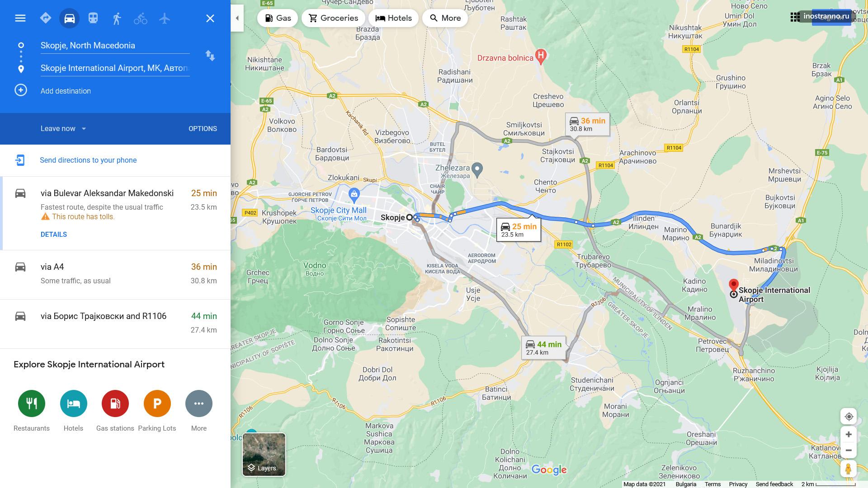The image size is (868, 488).
Task: Switch to driving mode icon
Action: pos(69,18)
